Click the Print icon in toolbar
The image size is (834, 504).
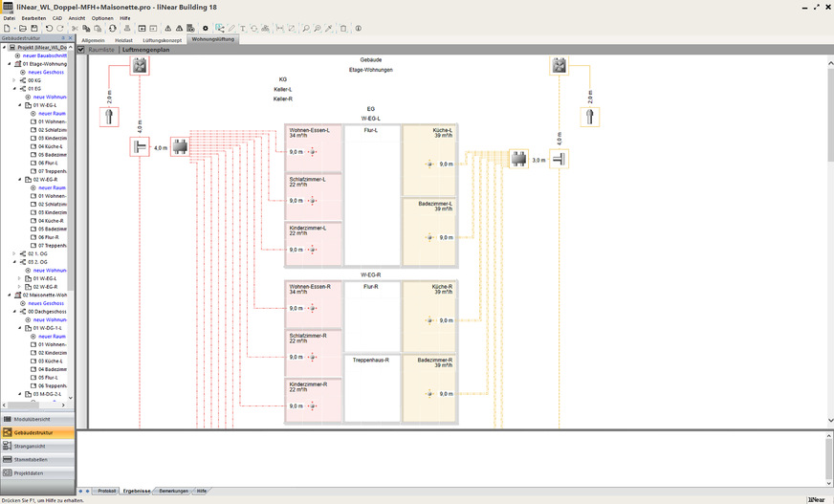(127, 29)
